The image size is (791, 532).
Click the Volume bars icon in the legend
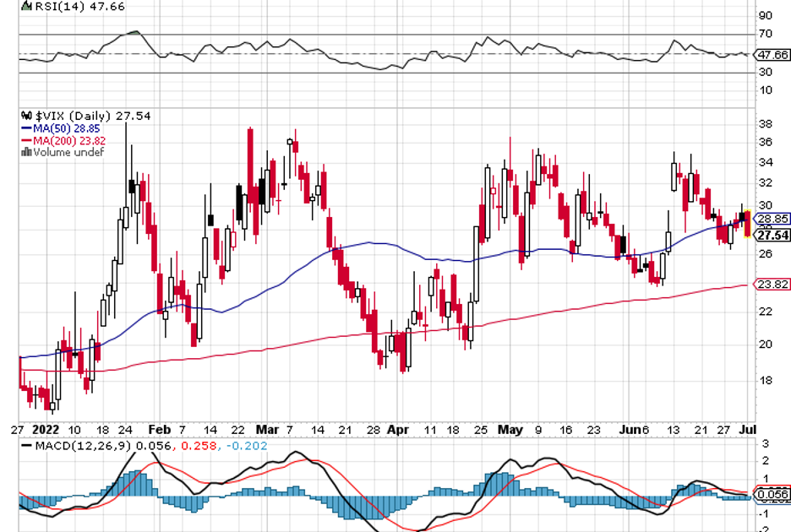(x=27, y=152)
